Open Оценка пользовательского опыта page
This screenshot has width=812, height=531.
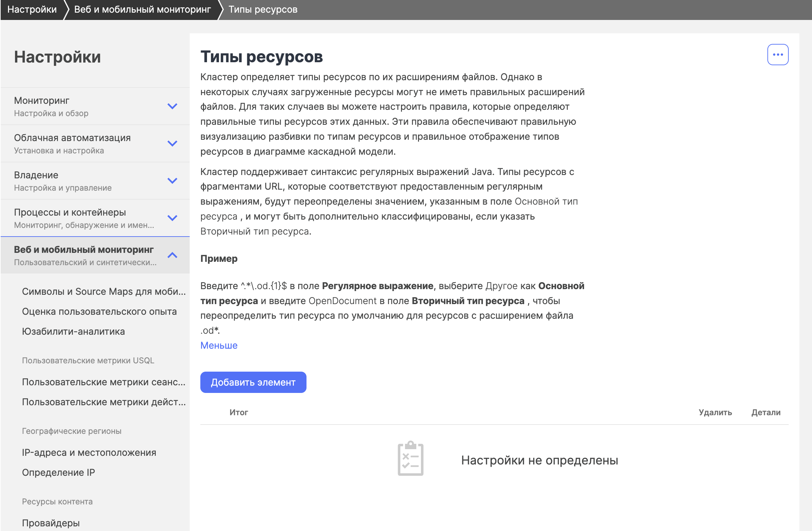99,311
